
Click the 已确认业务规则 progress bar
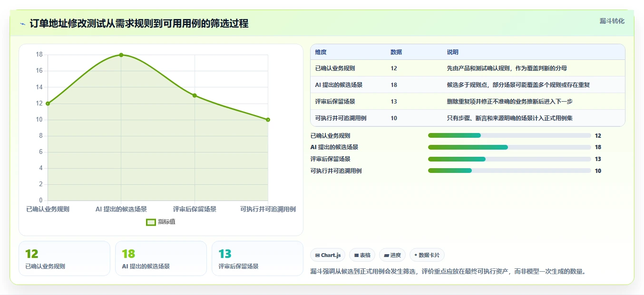tap(509, 136)
